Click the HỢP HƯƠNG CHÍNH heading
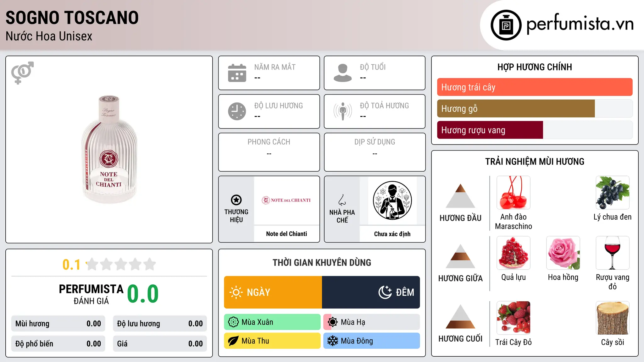644x362 pixels. [x=535, y=67]
